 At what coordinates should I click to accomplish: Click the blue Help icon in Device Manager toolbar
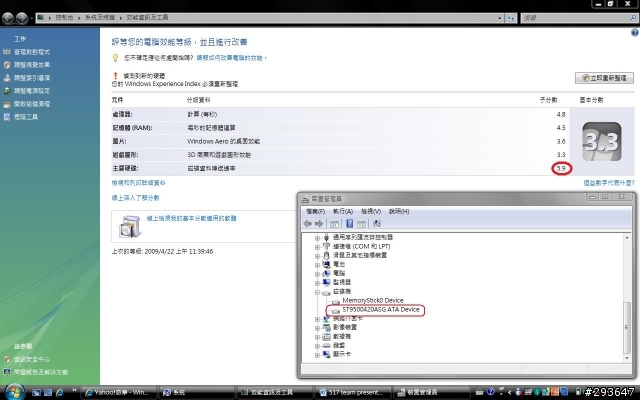click(x=349, y=224)
